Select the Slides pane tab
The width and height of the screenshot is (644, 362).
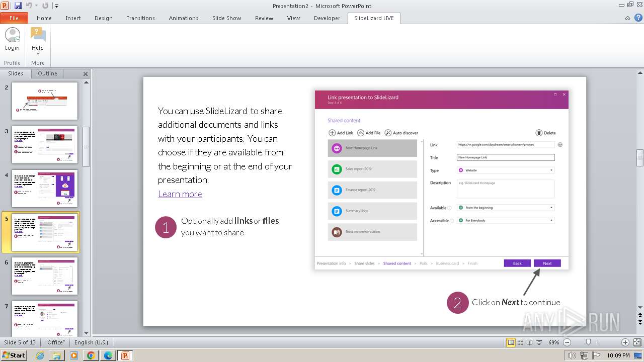16,73
